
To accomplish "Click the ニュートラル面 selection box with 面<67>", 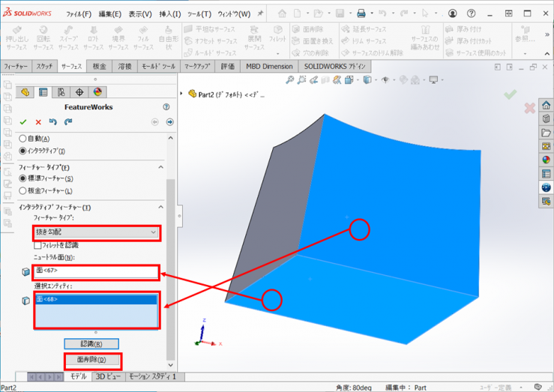I will click(x=96, y=270).
